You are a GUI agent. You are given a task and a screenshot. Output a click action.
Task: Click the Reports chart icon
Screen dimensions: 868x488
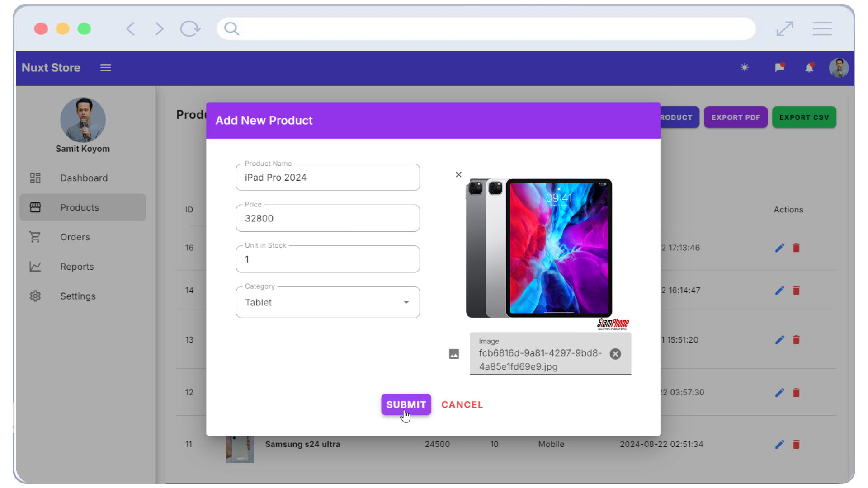pyautogui.click(x=35, y=267)
